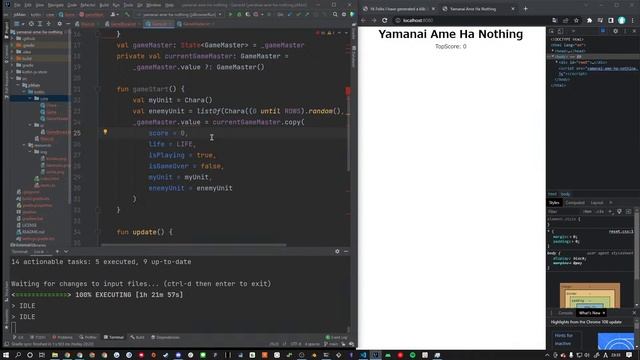Click the taskbar Search magnifier
Screen dimensions: 640x360
coord(18,355)
